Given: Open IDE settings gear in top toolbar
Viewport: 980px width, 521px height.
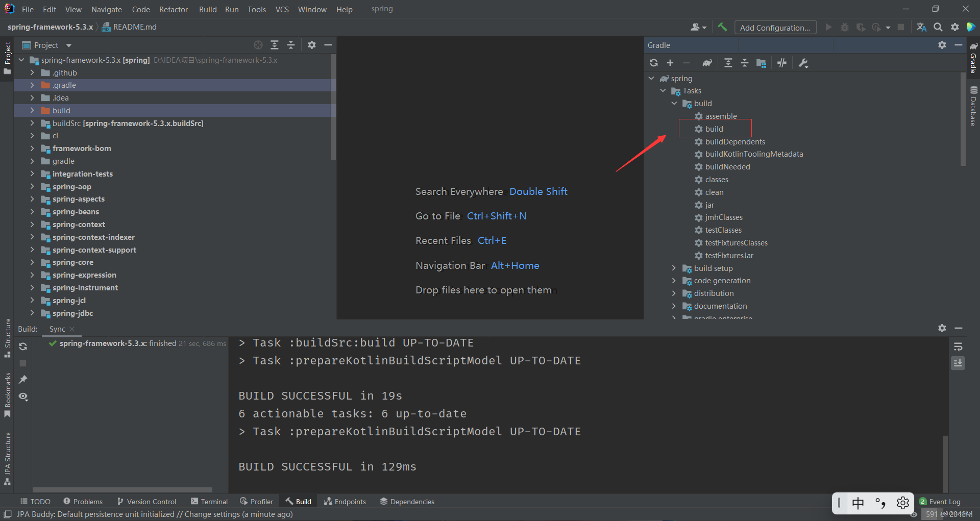Looking at the screenshot, I should coord(955,27).
